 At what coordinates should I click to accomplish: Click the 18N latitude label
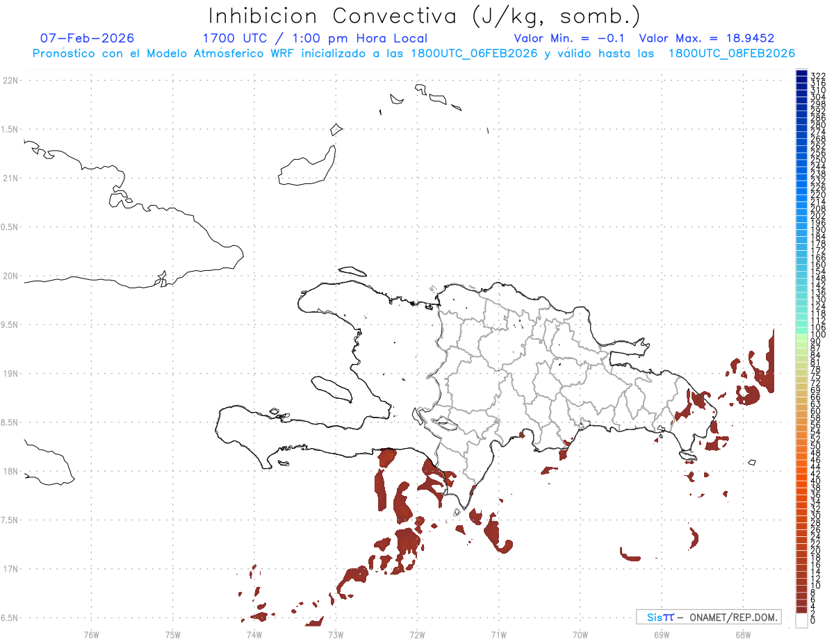coord(10,471)
